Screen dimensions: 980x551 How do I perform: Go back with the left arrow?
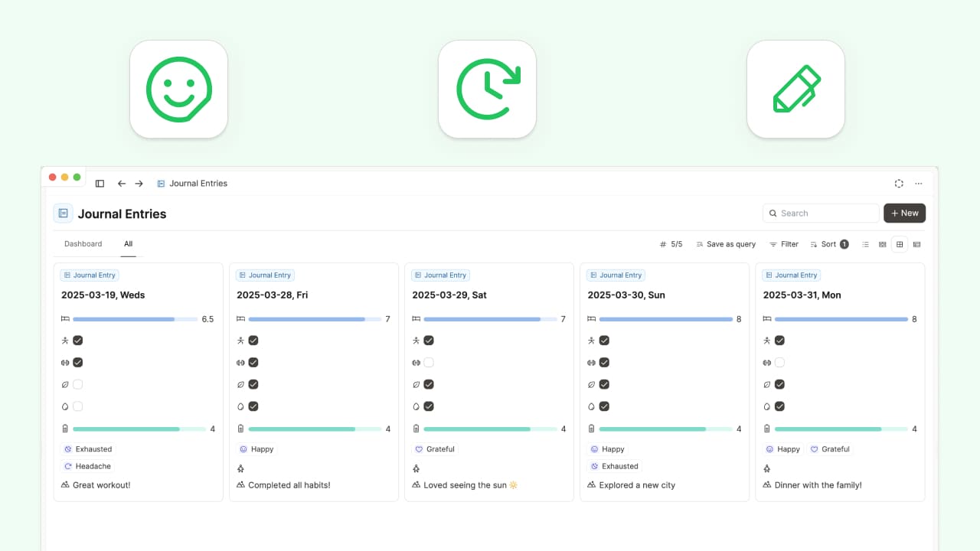(x=121, y=184)
